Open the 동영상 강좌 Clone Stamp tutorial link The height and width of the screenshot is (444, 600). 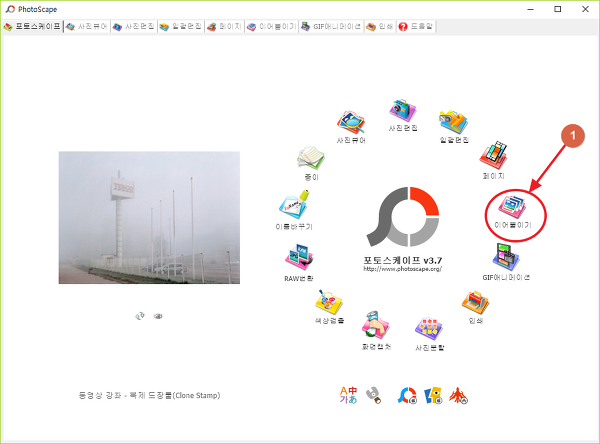[x=149, y=395]
